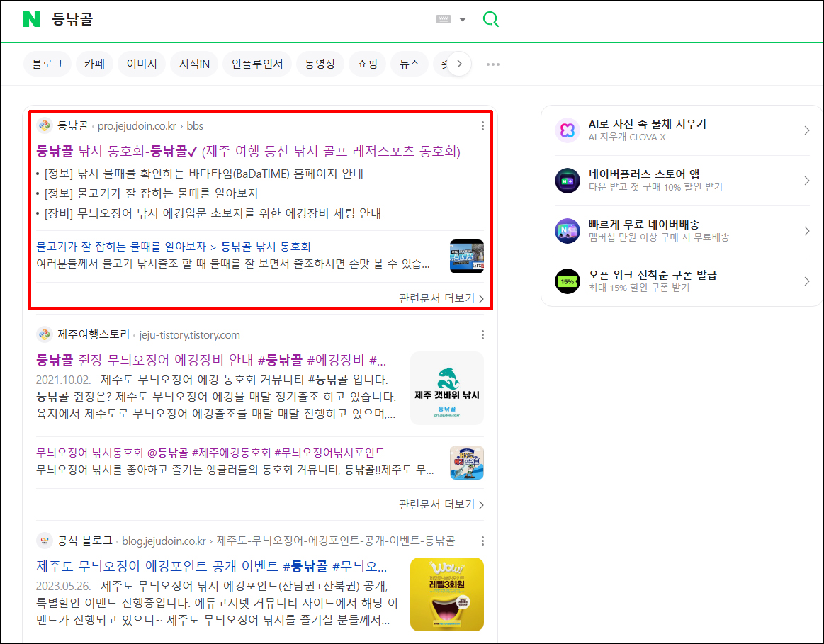Screen dimensions: 824x644
Task: Click the 공식 블로그 site favicon
Action: tap(45, 541)
